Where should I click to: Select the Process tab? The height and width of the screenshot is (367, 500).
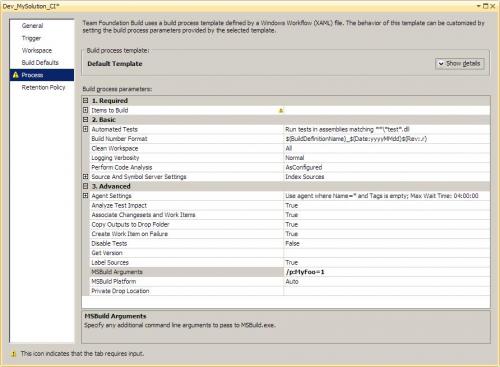tap(42, 75)
